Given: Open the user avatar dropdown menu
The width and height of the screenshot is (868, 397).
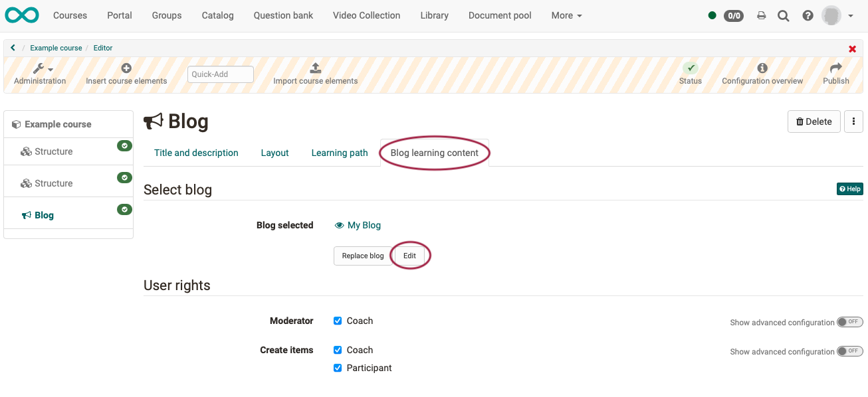Looking at the screenshot, I should click(x=837, y=16).
